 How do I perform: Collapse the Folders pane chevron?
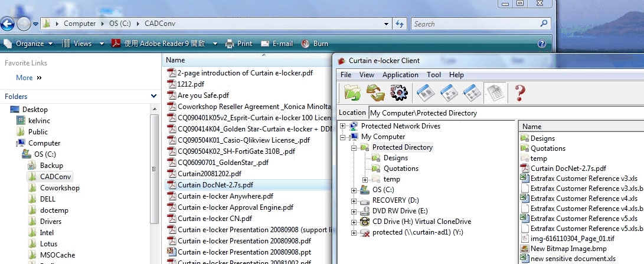pos(153,96)
